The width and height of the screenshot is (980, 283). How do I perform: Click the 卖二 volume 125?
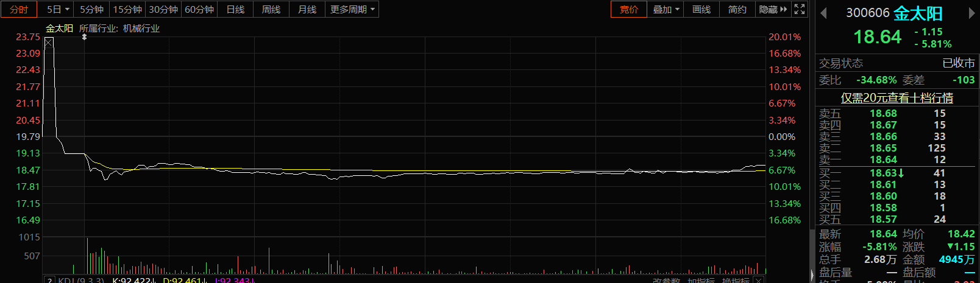click(937, 148)
